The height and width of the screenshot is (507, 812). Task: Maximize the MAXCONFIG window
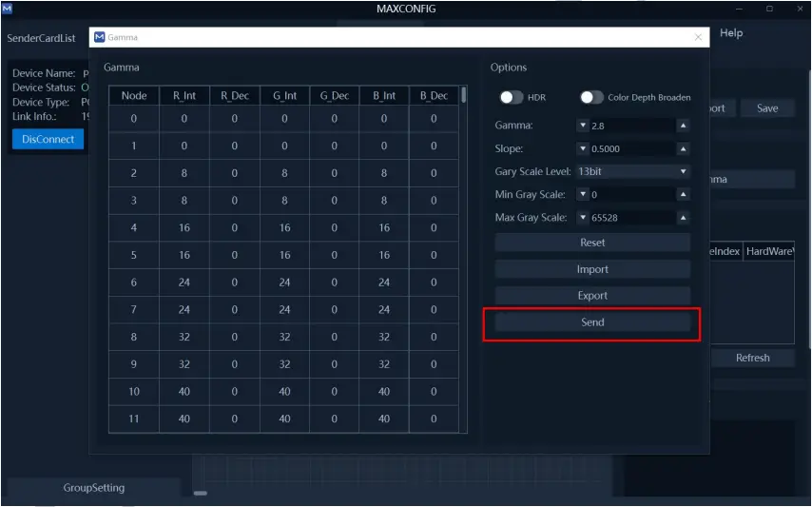click(769, 9)
